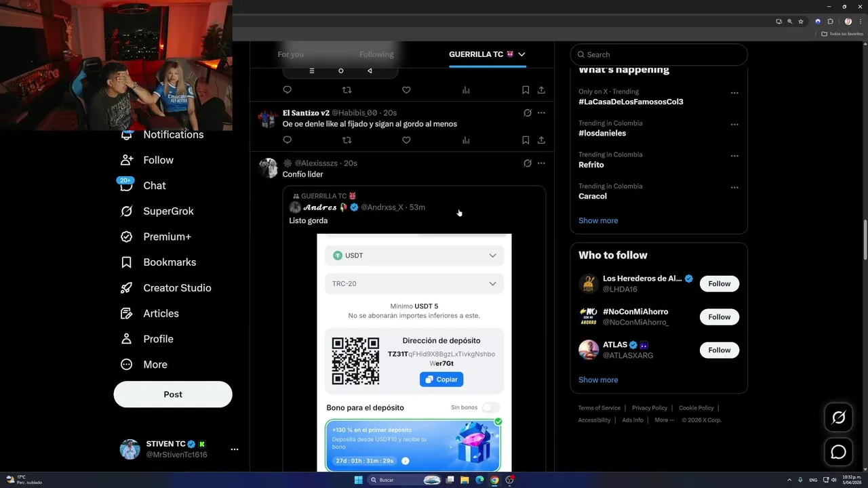The width and height of the screenshot is (868, 488).
Task: Bookmark El Santizo v2's post
Action: [x=526, y=140]
